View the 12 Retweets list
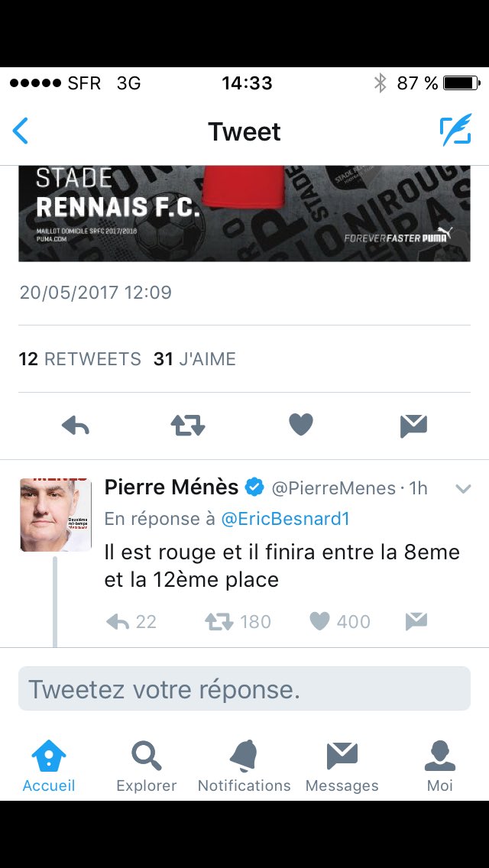Viewport: 489px width, 868px height. coord(79,358)
